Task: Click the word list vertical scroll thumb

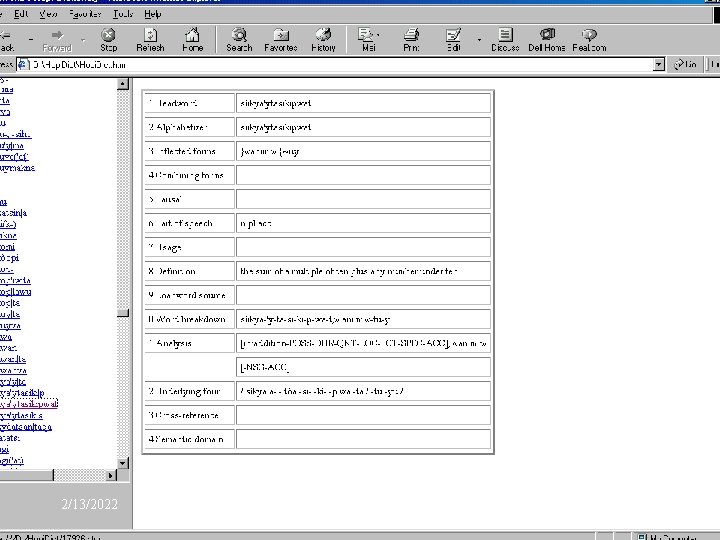Action: click(x=123, y=313)
